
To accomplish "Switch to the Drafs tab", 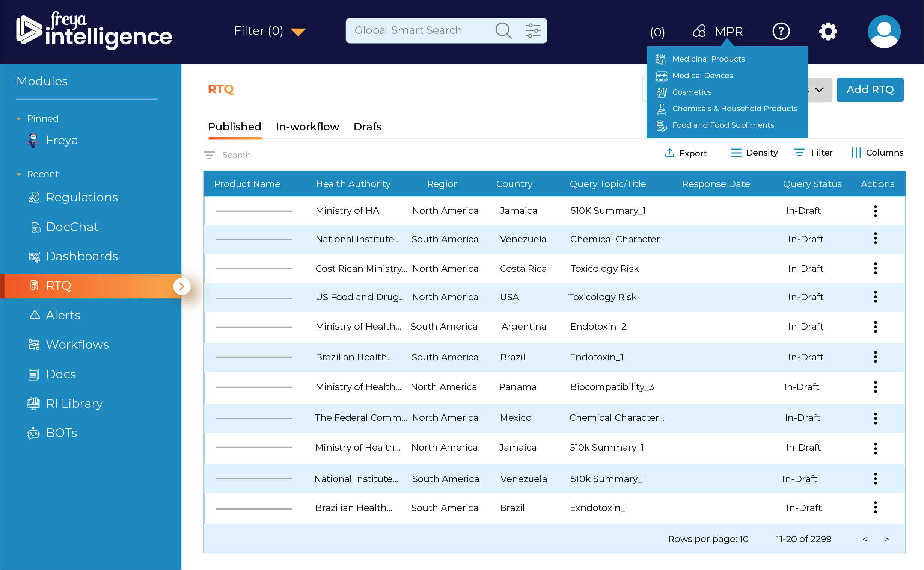I will [x=367, y=127].
